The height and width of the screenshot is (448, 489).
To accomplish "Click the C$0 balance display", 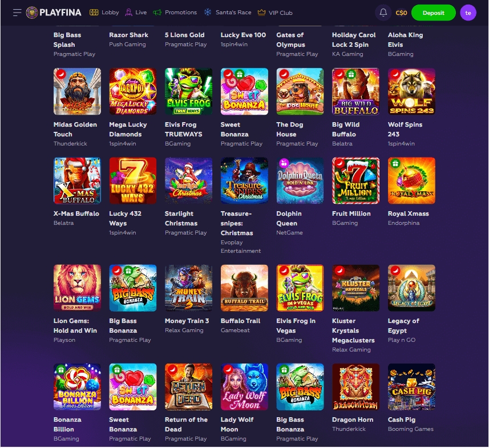I will point(401,13).
